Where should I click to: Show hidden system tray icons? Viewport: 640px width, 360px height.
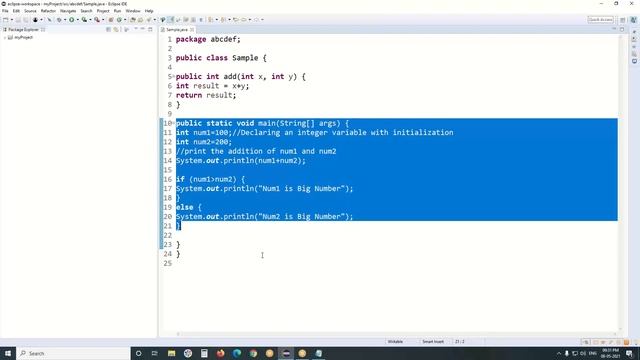click(x=558, y=353)
